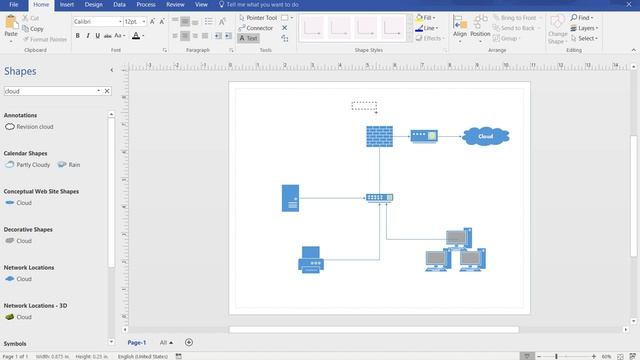Select the Partly Cloudy shape
The width and height of the screenshot is (640, 360).
coord(27,164)
